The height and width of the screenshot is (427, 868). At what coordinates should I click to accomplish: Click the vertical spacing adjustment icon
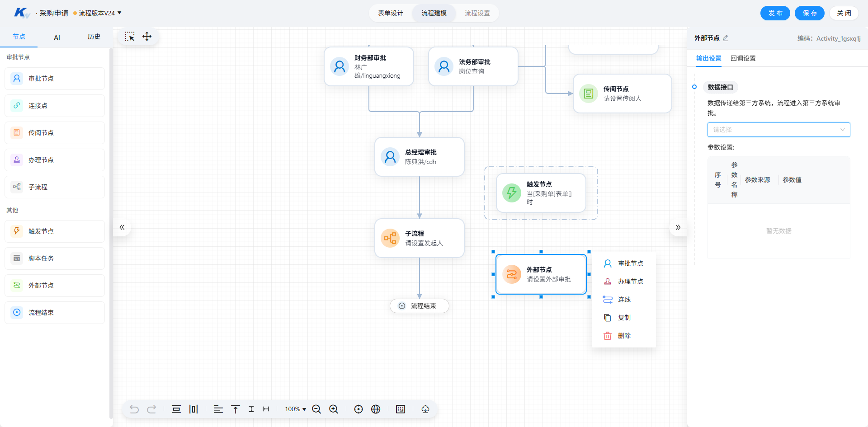[251, 409]
